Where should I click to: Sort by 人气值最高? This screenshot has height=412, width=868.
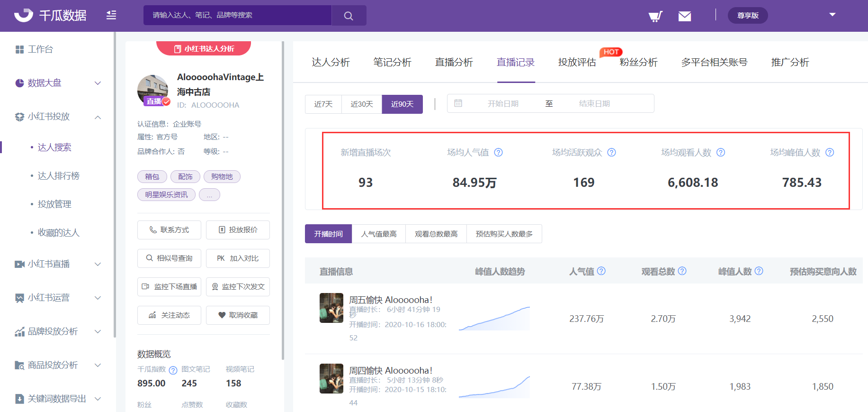click(379, 234)
